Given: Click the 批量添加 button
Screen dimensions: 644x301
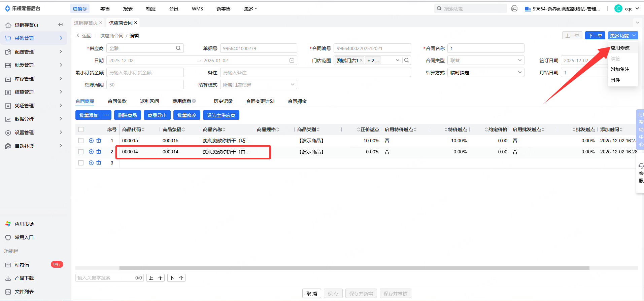Looking at the screenshot, I should (89, 115).
